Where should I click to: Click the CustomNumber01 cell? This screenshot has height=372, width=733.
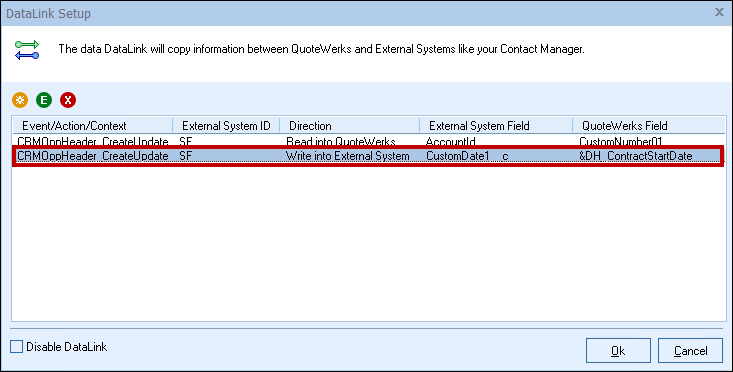coord(621,141)
